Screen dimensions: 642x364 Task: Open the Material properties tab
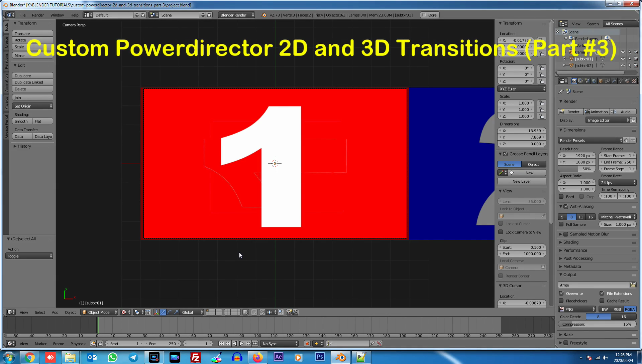coord(627,81)
